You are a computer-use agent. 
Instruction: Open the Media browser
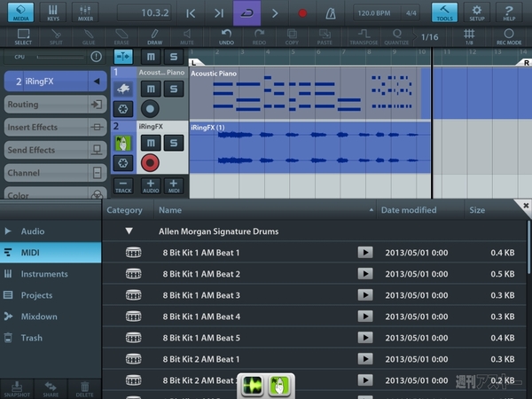point(20,12)
